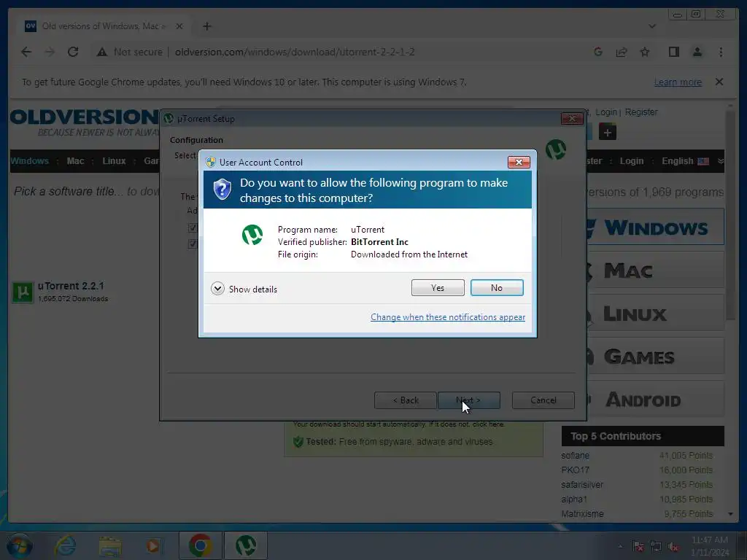Bookmark this page with star icon
This screenshot has height=560, width=747.
click(x=645, y=52)
